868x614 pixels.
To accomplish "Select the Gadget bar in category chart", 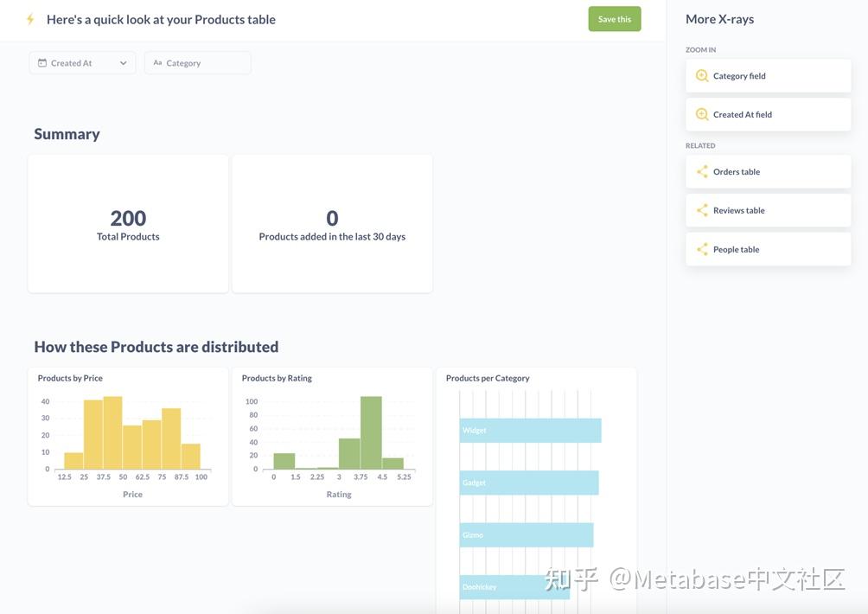I will tap(528, 483).
